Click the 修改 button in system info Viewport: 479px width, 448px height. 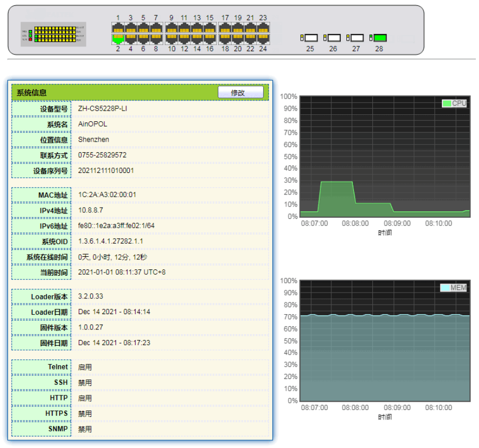pos(240,93)
